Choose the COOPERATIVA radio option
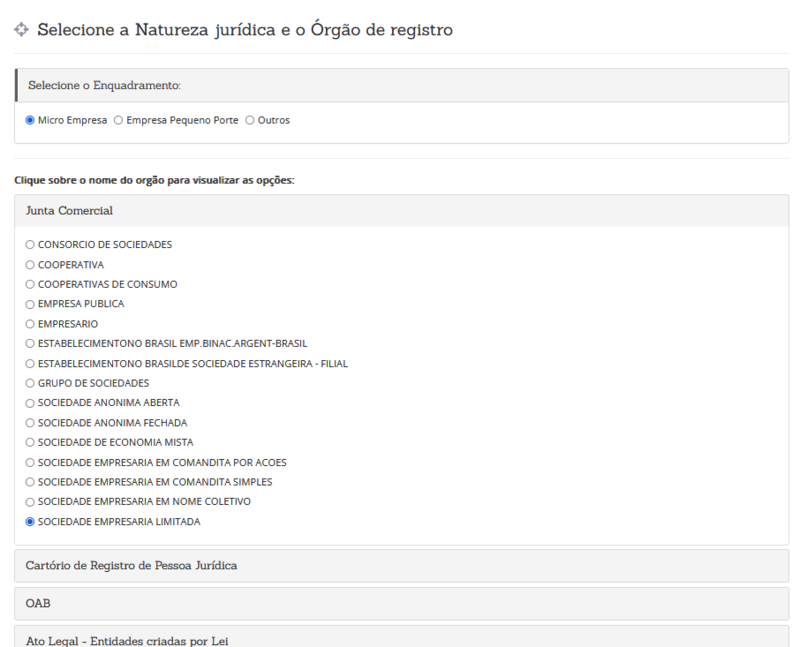Screen dimensions: 800x647 tap(30, 265)
